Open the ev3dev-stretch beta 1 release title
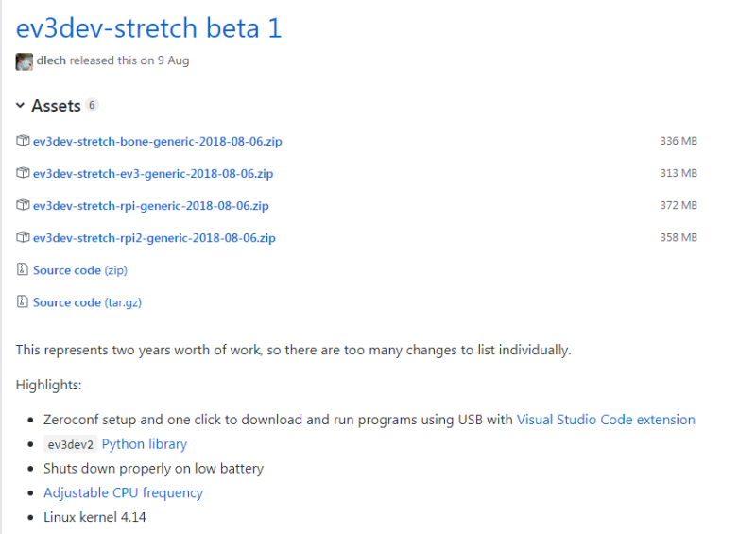Viewport: 756px width, 534px height. point(148,28)
